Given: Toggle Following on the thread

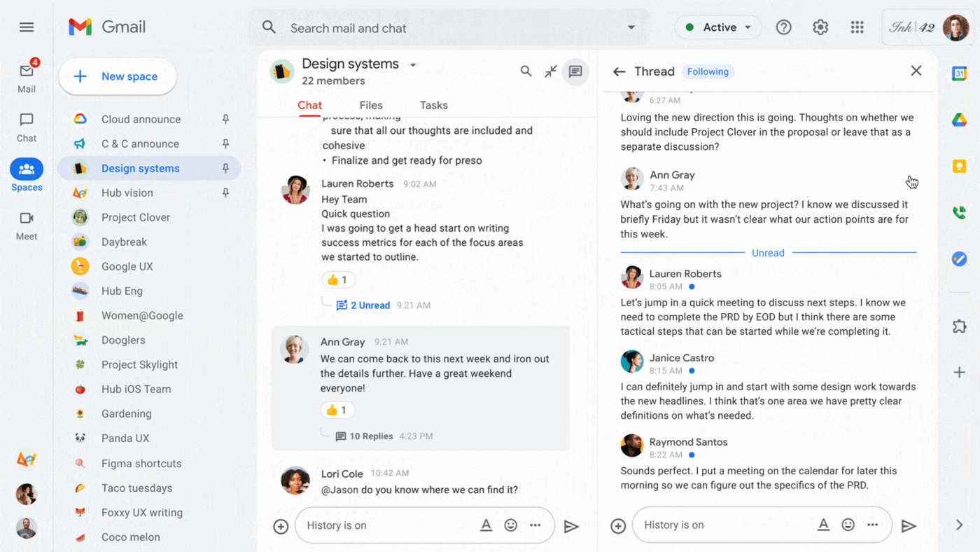Looking at the screenshot, I should pos(708,71).
